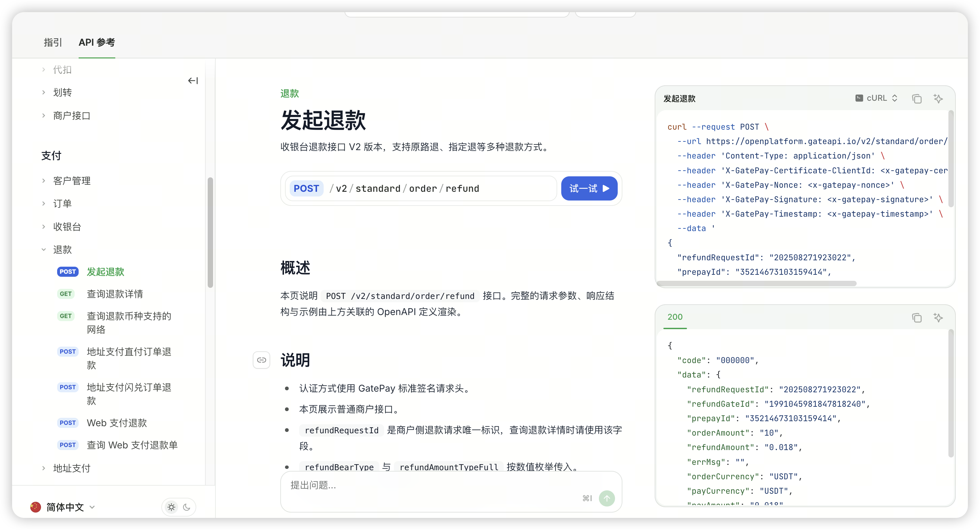Click the 200 response vertical scrollbar
This screenshot has height=530, width=980.
[951, 394]
